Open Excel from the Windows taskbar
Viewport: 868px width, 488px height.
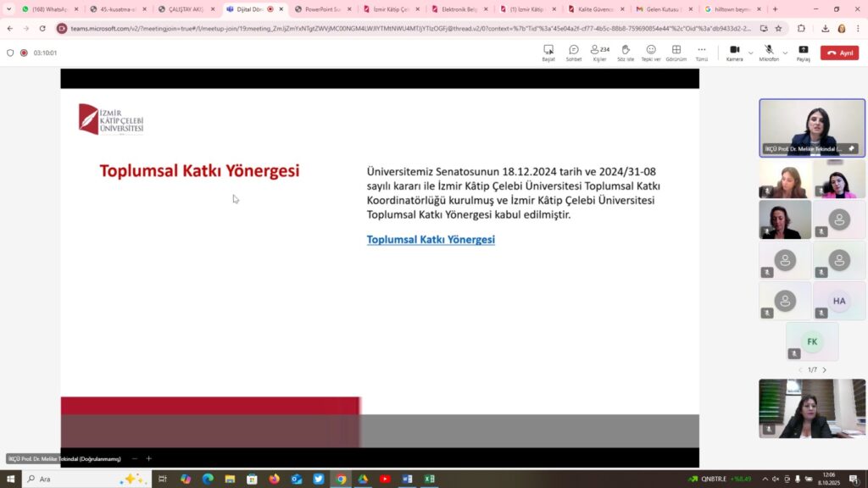[x=429, y=479]
